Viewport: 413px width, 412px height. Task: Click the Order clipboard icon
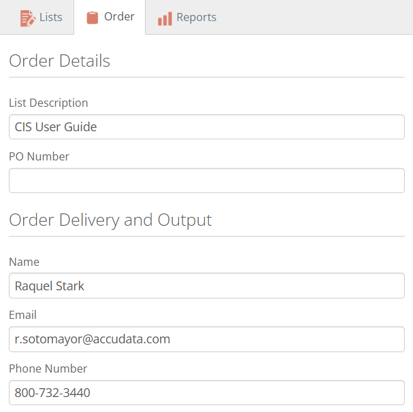pyautogui.click(x=92, y=18)
